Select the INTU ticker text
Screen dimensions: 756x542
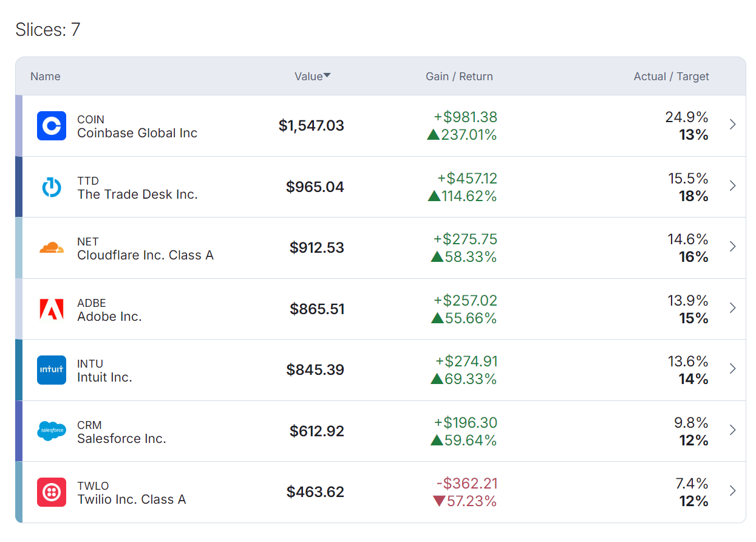click(x=90, y=364)
